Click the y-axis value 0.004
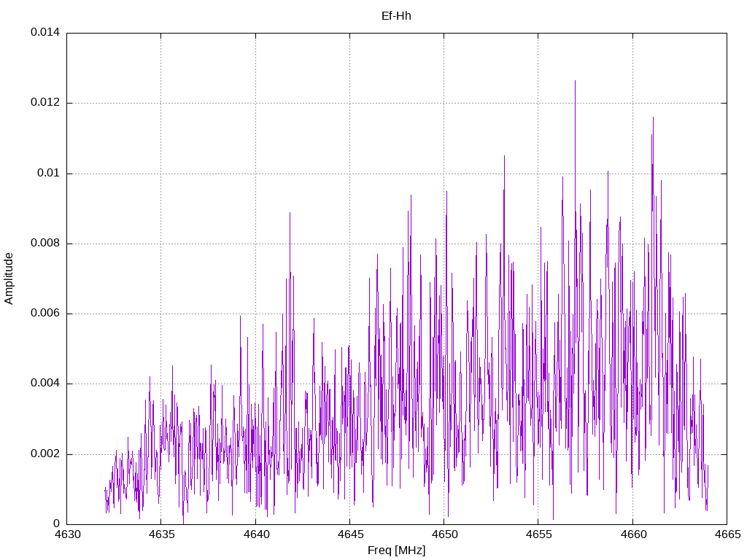 (45, 384)
